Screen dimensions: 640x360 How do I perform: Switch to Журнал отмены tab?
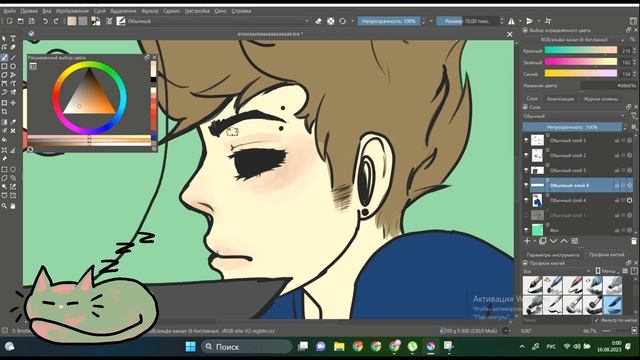[x=600, y=99]
